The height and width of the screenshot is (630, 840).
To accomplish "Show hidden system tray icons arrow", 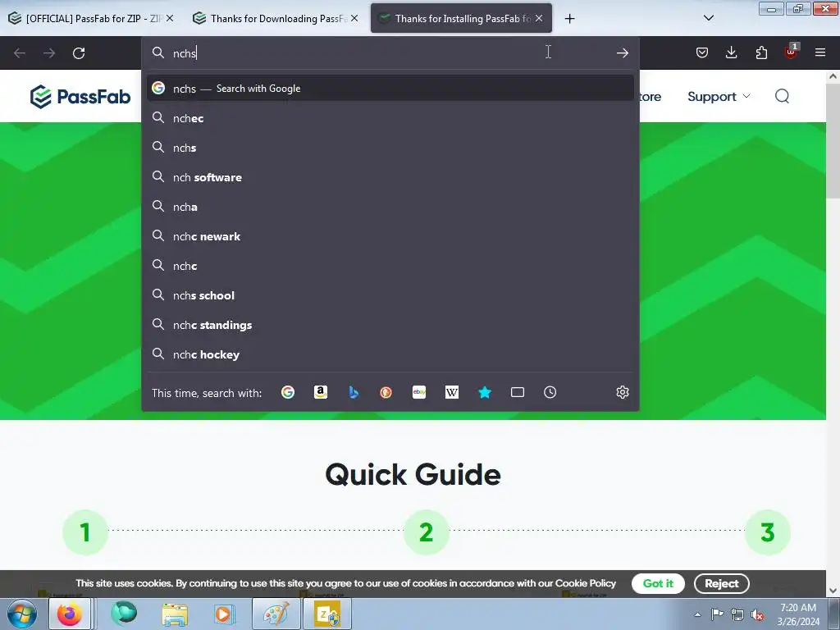I will click(x=697, y=615).
